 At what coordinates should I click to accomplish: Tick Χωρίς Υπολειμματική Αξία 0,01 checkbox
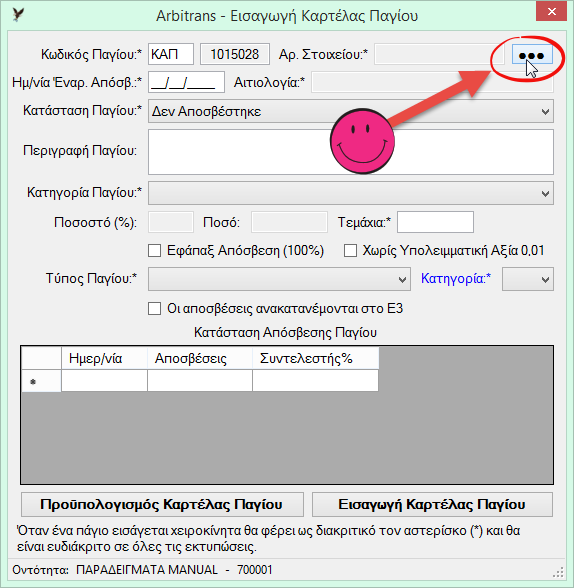(350, 250)
